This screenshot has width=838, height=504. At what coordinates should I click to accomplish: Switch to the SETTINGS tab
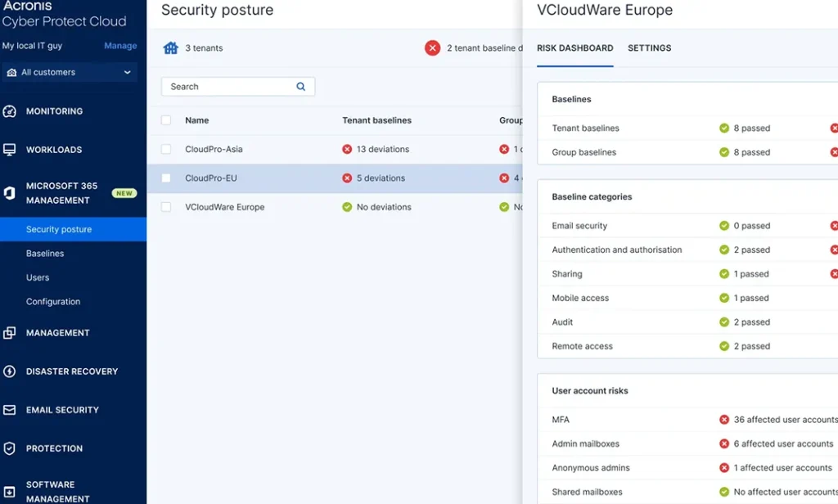coord(649,48)
